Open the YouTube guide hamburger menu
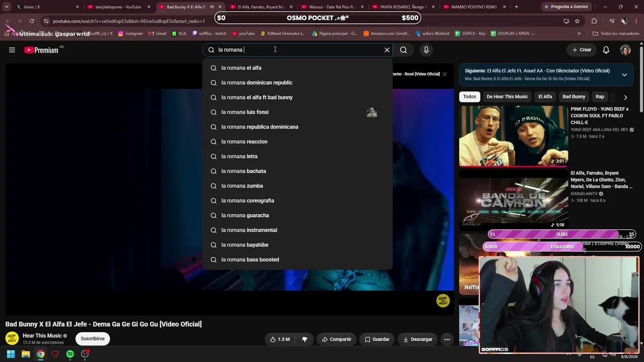Viewport: 644px width, 362px height. 12,50
